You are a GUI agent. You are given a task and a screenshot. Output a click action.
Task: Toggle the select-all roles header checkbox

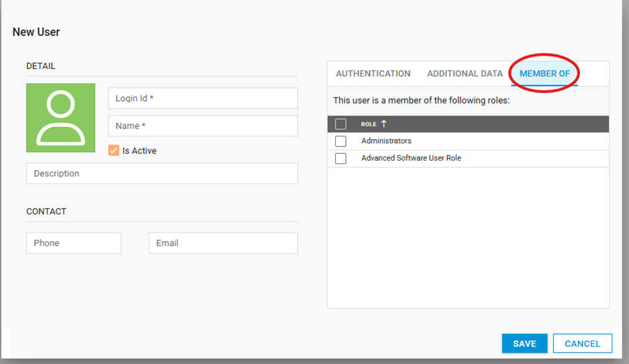341,124
